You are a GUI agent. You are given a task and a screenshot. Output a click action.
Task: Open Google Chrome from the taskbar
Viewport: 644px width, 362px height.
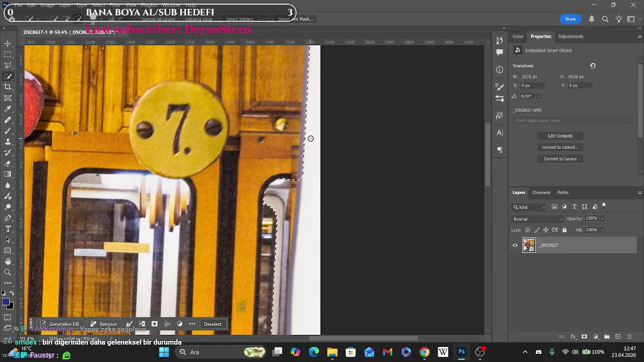coord(425,352)
